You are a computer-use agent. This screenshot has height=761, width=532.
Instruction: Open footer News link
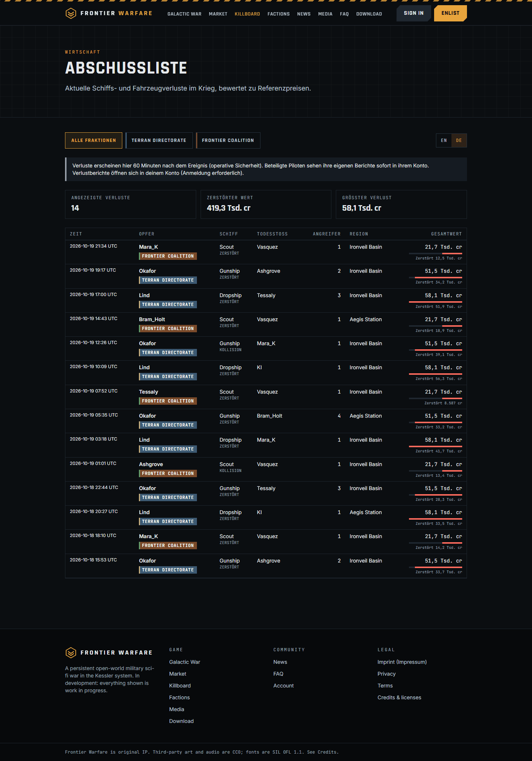[280, 662]
